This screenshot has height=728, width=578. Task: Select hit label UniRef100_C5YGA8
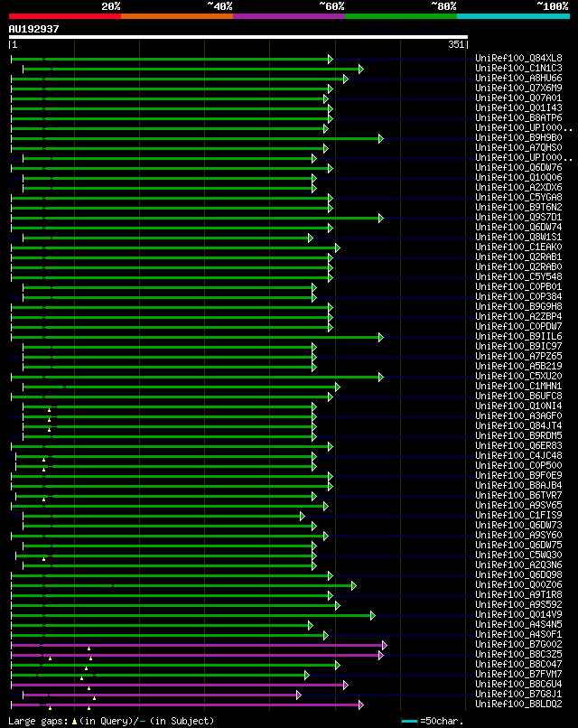tap(518, 197)
